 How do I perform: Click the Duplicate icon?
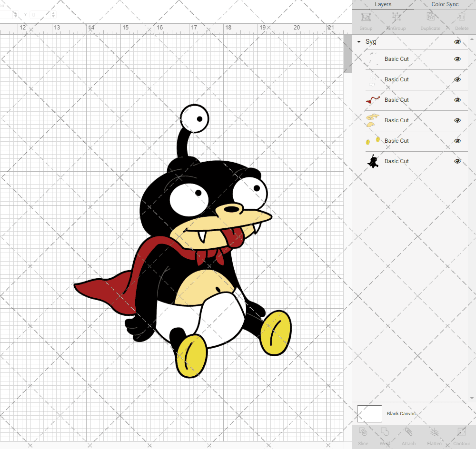click(430, 17)
